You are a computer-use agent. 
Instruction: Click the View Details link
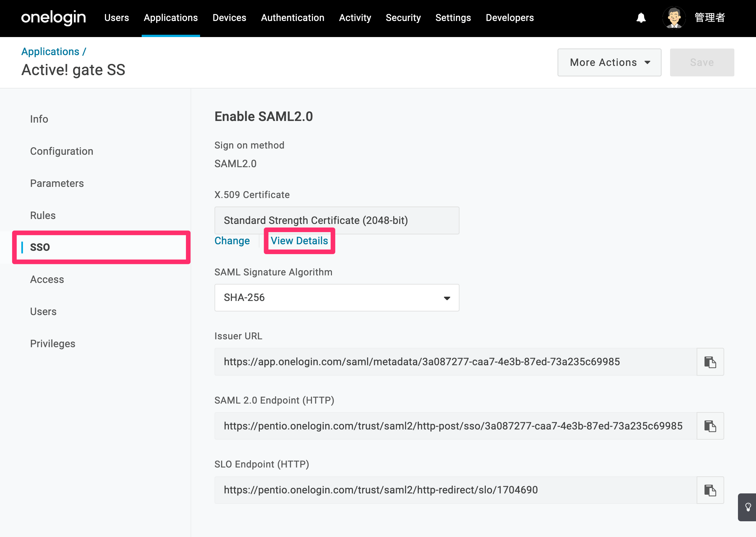[299, 241]
